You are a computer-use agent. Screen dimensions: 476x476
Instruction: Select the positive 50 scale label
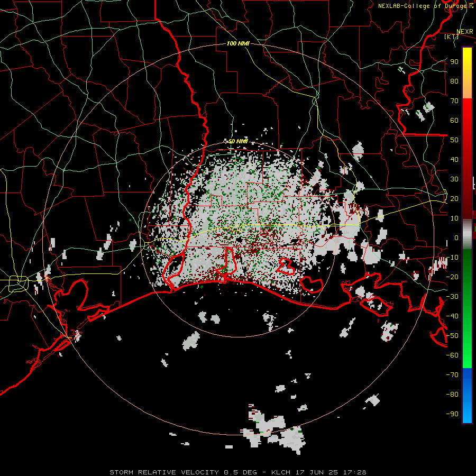tap(454, 140)
